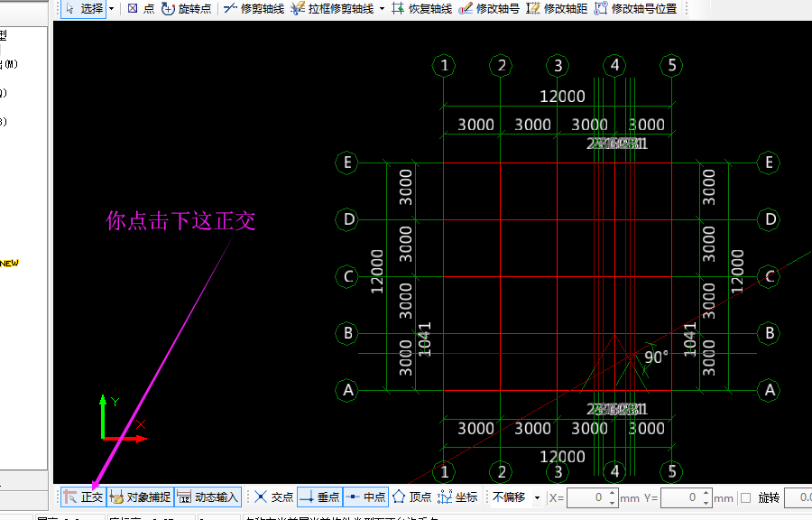Select the 修改轴距 edit axis spacing tool

click(557, 9)
